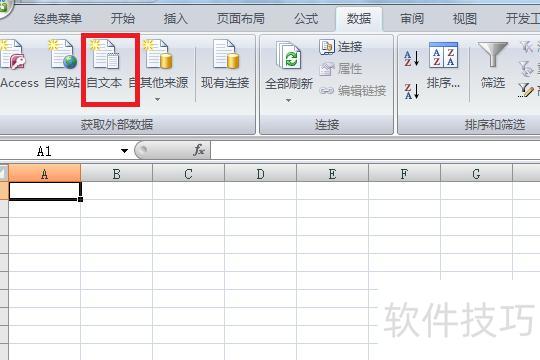Sort descending Z to A icon

412,91
